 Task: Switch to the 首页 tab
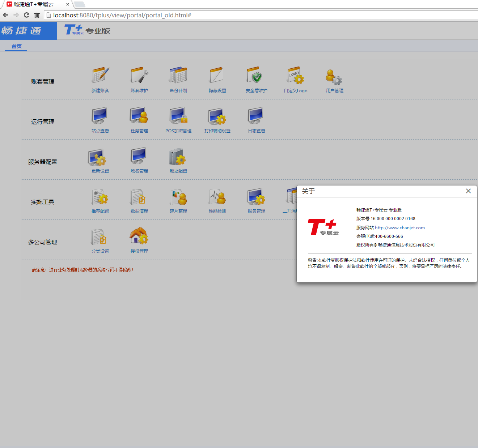(16, 46)
